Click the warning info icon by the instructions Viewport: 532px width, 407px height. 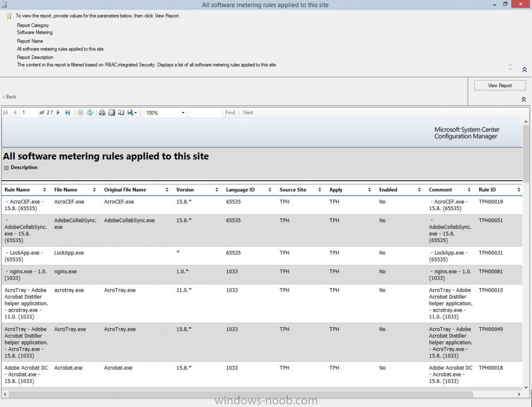(x=9, y=16)
